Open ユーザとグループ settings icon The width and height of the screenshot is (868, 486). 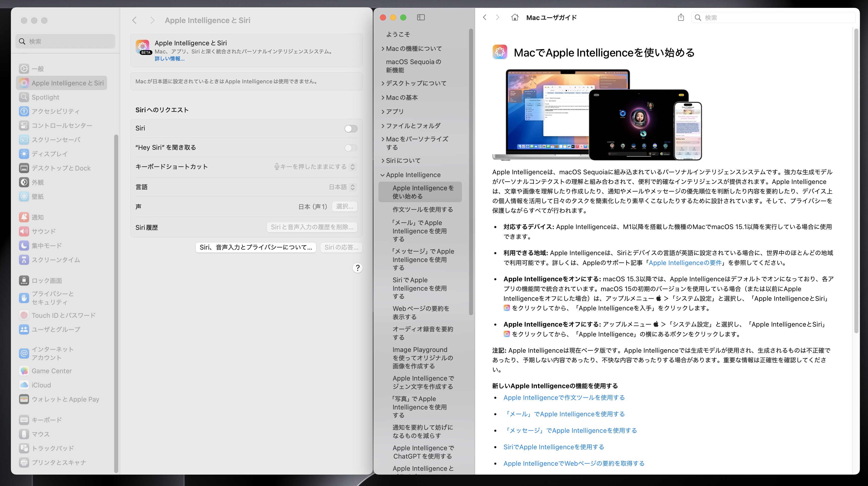pos(24,329)
